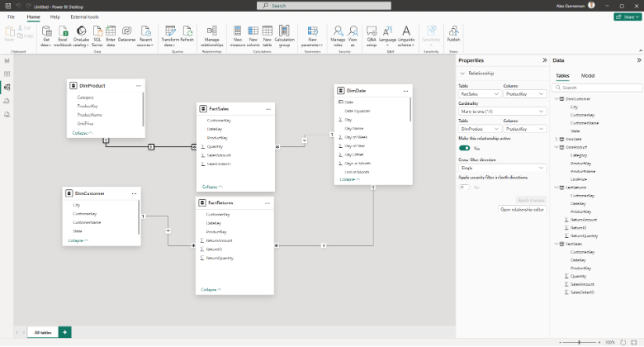Open DimCustomer card more options ellipsis
The width and height of the screenshot is (644, 347).
[x=134, y=193]
